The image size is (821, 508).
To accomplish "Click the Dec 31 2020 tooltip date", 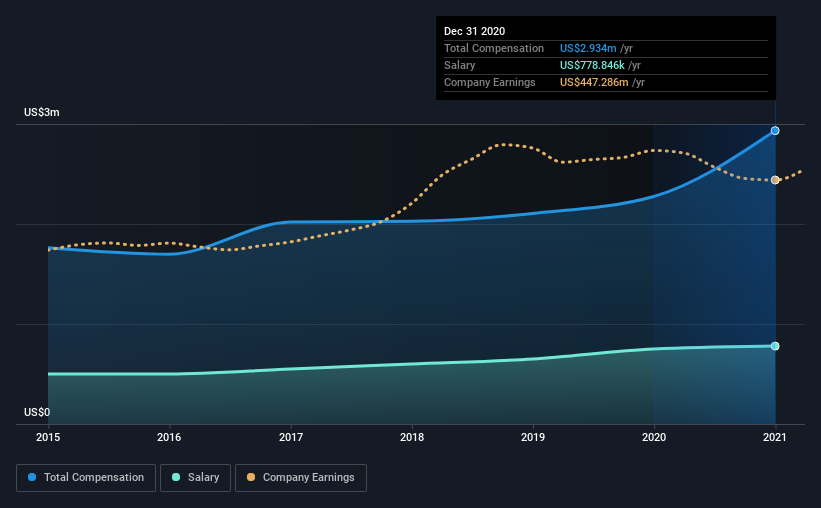I will (474, 31).
